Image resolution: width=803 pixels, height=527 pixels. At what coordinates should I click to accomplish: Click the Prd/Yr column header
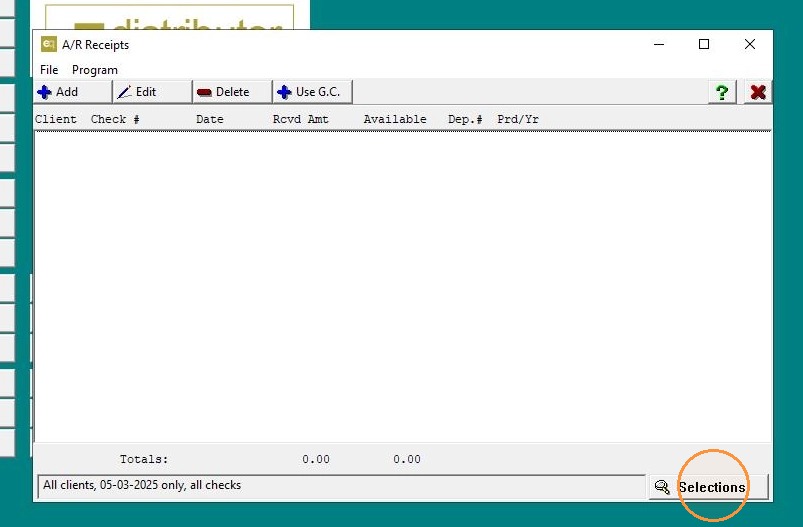(518, 119)
